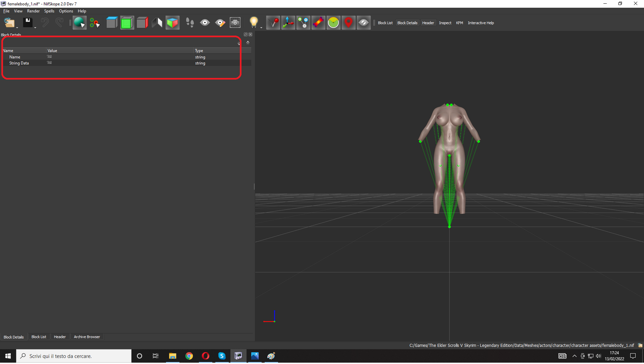
Task: Select the Name row in Block Details
Action: [126, 57]
